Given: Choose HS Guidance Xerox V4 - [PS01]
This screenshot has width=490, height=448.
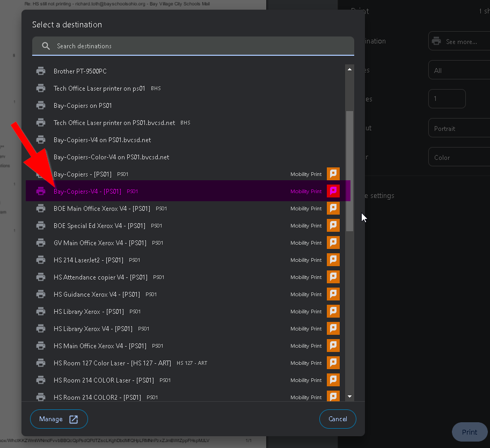Looking at the screenshot, I should point(188,295).
